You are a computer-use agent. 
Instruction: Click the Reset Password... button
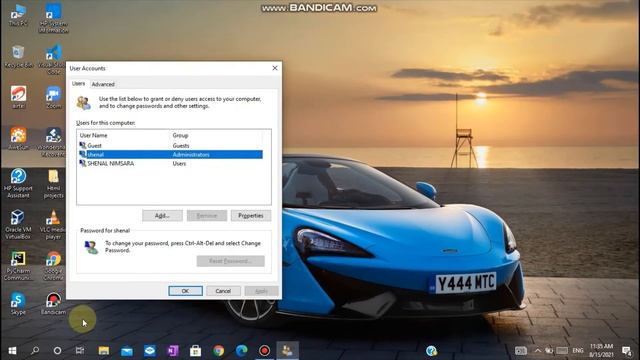click(231, 261)
